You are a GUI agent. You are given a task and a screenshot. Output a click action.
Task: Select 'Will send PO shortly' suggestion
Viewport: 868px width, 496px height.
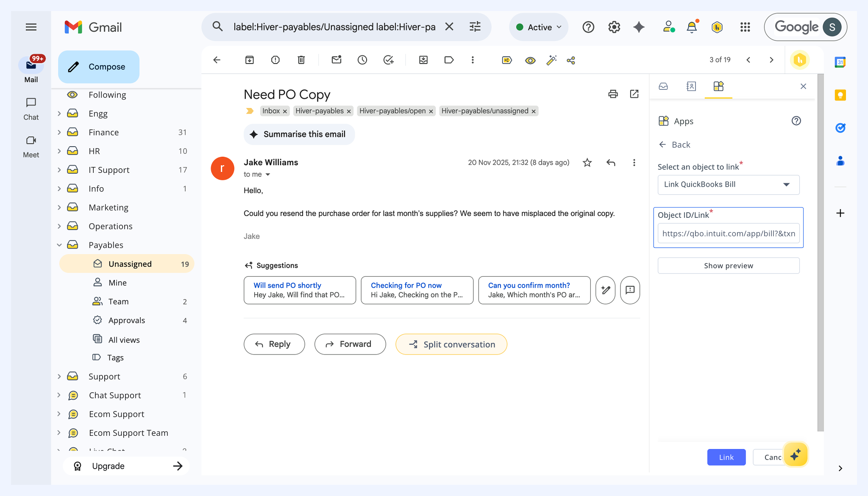coord(300,290)
